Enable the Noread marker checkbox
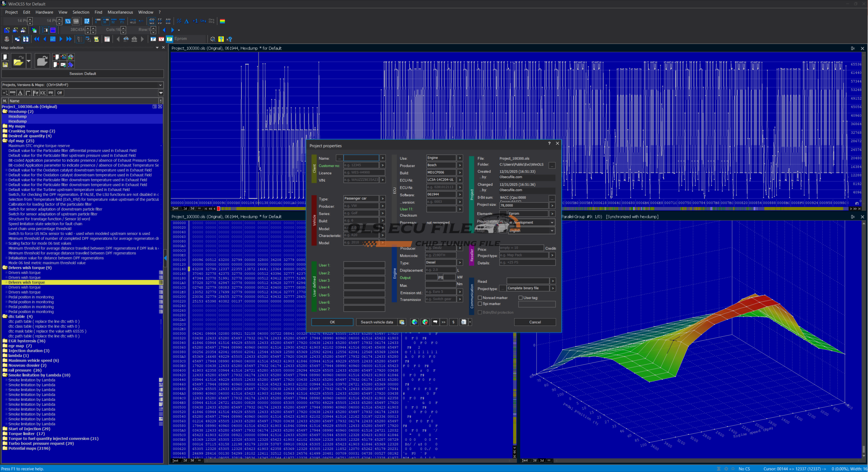This screenshot has height=472, width=868. click(x=480, y=298)
